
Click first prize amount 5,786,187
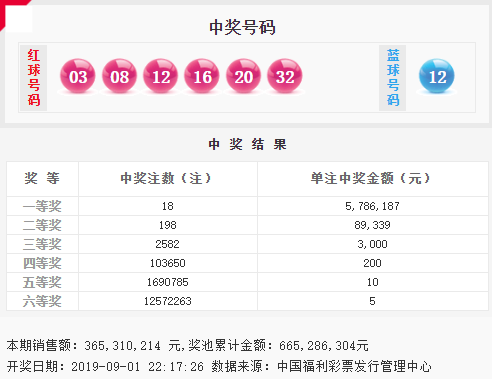click(372, 206)
